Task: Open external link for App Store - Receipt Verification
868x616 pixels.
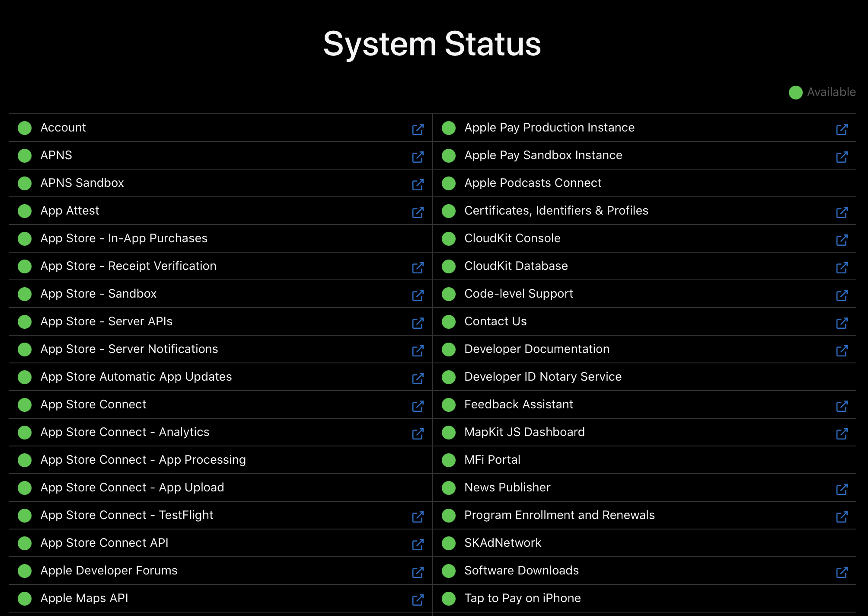Action: coord(418,267)
